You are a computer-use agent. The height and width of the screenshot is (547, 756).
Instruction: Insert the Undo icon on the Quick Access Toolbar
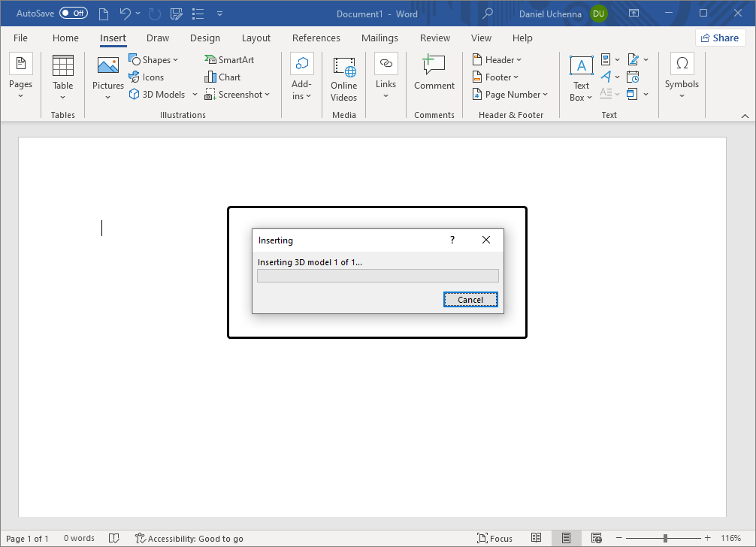tap(125, 13)
